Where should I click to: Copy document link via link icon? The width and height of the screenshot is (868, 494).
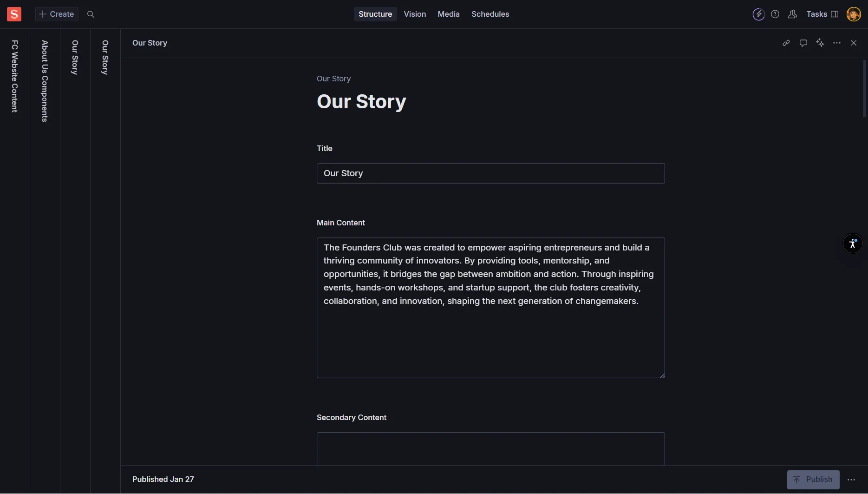786,43
